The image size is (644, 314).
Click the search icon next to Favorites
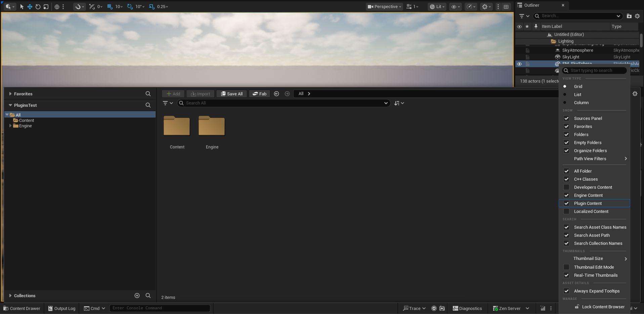(x=148, y=94)
